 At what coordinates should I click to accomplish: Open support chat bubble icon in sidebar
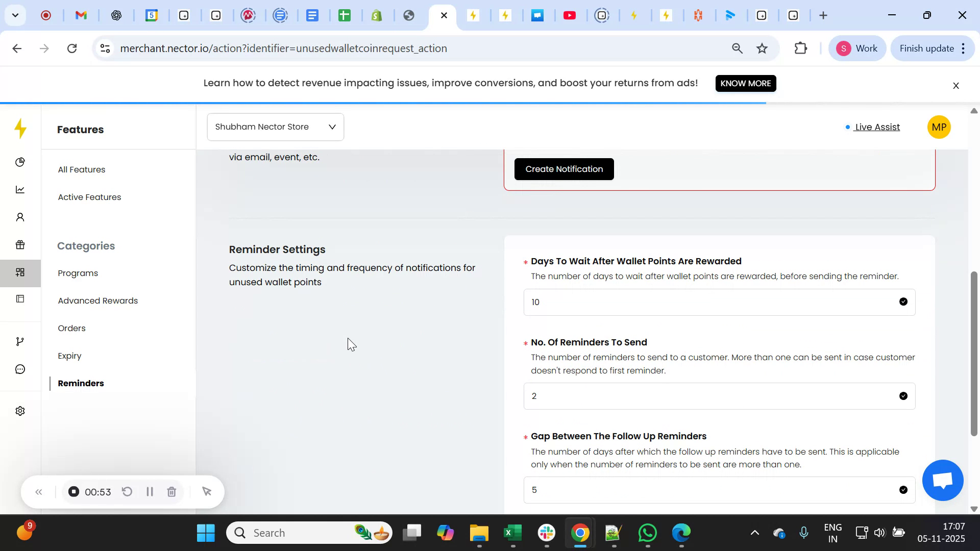click(20, 369)
